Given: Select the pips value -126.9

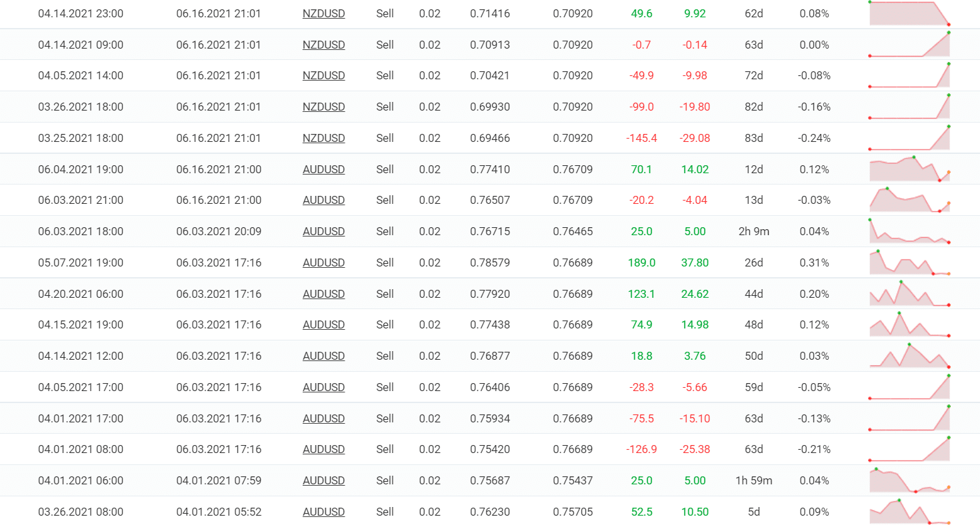Looking at the screenshot, I should [641, 449].
